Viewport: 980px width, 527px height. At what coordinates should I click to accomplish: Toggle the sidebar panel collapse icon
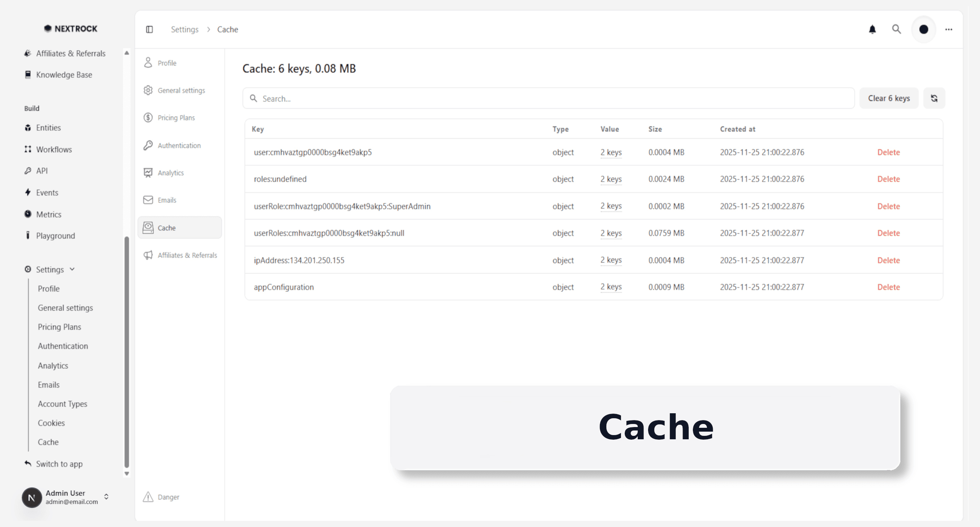(149, 29)
